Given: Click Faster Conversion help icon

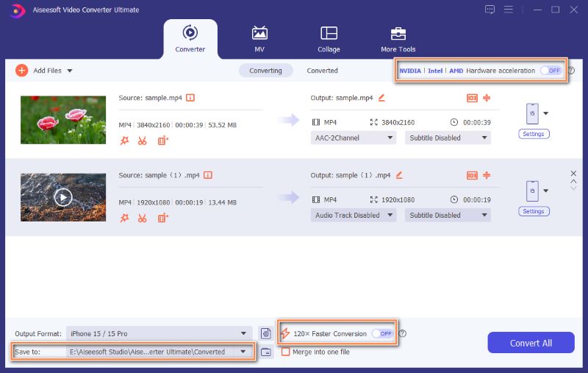Looking at the screenshot, I should pyautogui.click(x=402, y=333).
